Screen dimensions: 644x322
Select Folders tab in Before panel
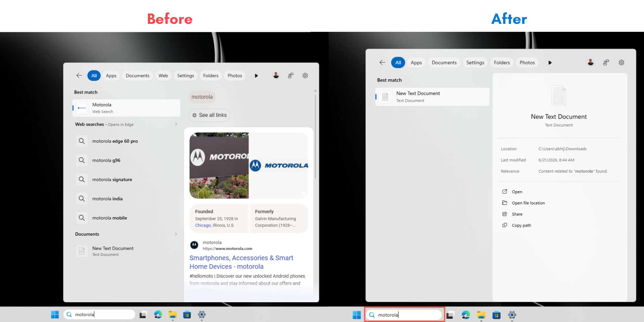tap(211, 76)
